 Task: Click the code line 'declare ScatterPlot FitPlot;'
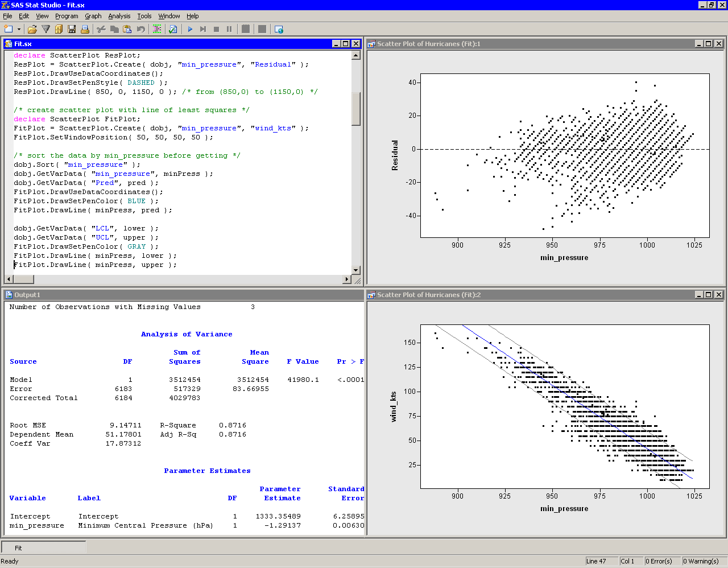(x=77, y=119)
